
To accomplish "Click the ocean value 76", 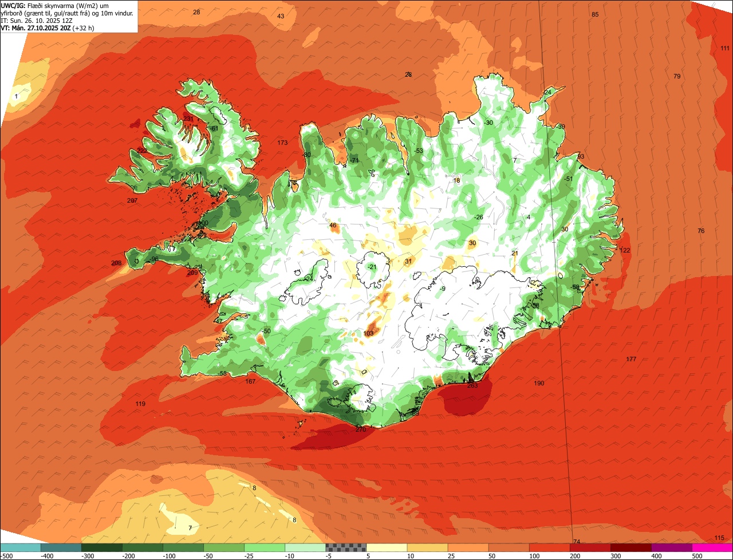I will coord(701,231).
